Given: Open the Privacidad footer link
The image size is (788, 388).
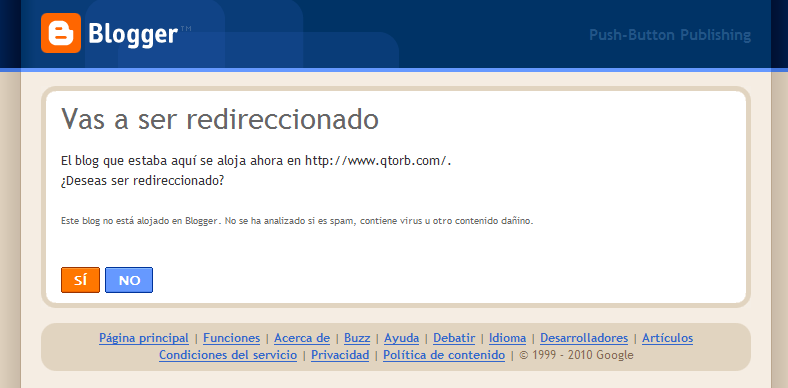Looking at the screenshot, I should point(340,355).
